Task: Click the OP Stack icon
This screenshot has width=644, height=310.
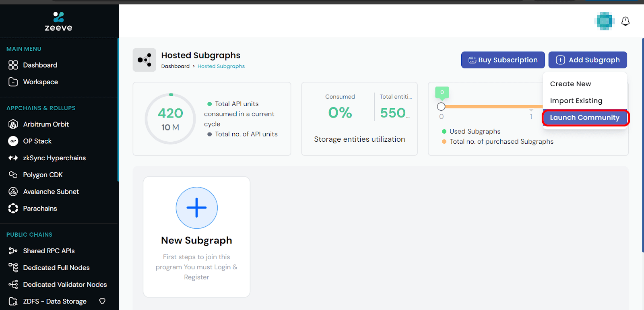Action: (x=13, y=141)
